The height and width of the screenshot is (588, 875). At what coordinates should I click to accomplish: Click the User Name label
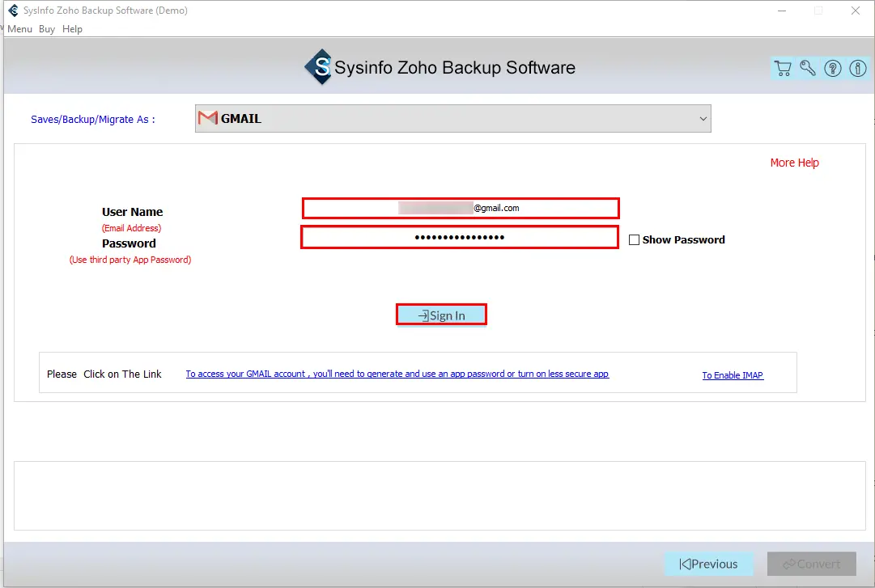tap(132, 212)
